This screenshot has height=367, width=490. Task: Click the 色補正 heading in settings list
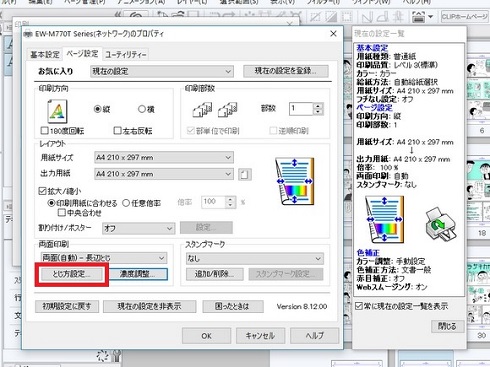tap(368, 253)
